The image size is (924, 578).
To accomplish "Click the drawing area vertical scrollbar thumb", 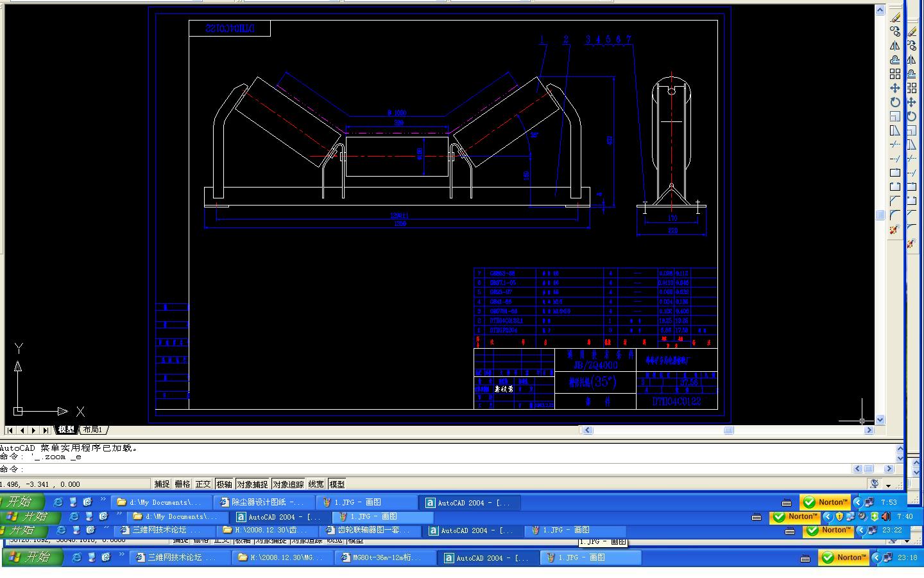I will pos(880,215).
